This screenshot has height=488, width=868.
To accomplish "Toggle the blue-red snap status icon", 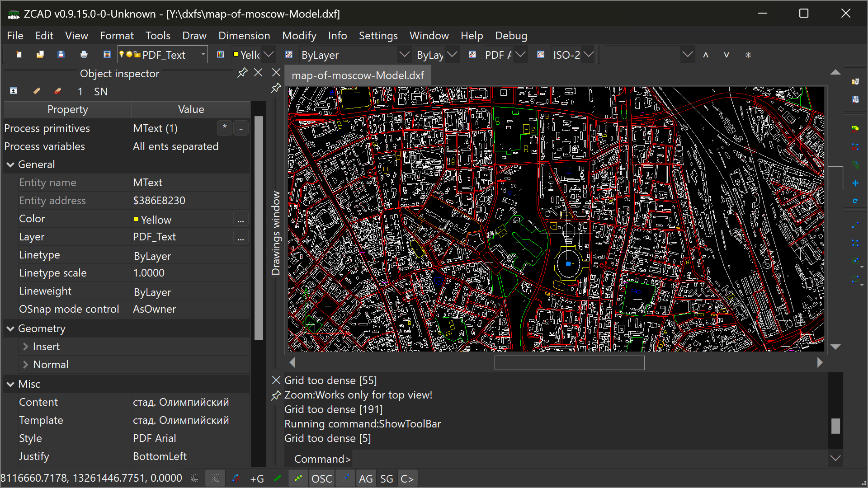I will (x=236, y=479).
